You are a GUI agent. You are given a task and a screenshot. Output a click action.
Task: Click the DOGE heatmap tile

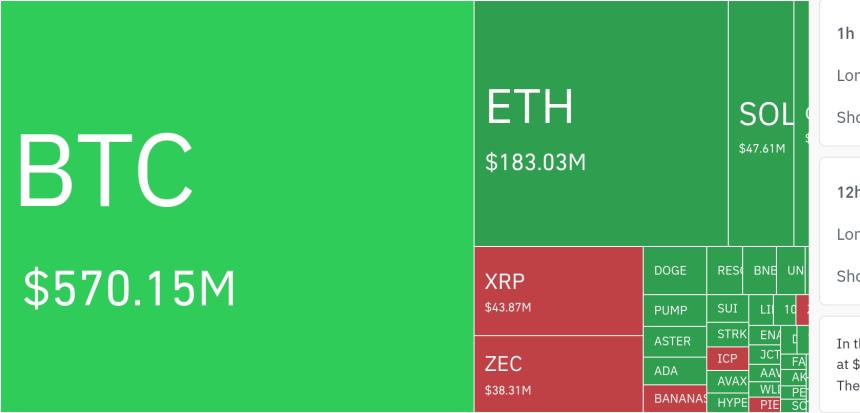click(x=674, y=271)
